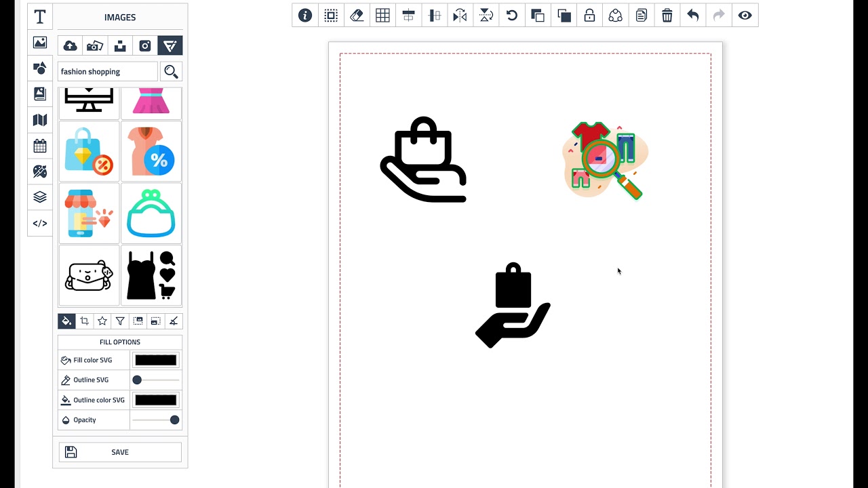Open the Shapes panel from the sidebar

(40, 68)
